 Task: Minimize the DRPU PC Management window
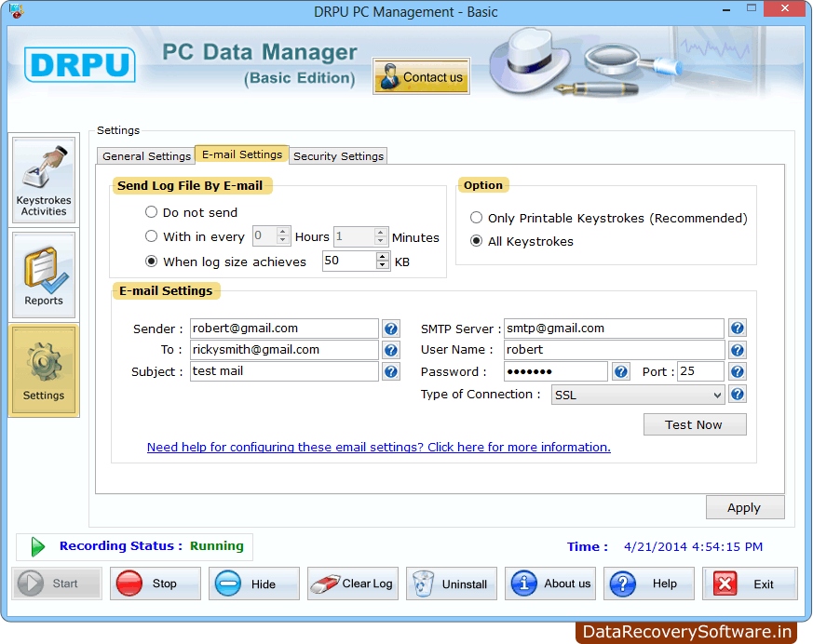point(726,8)
